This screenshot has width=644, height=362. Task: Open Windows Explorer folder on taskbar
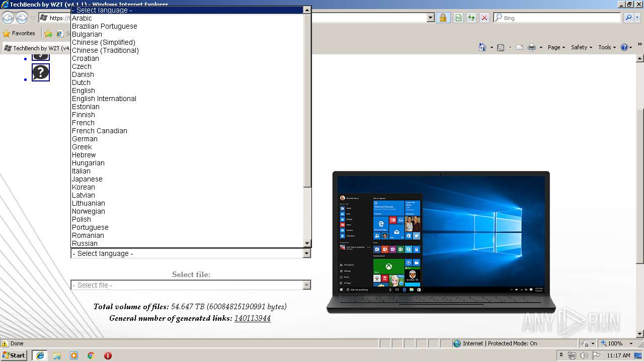click(x=57, y=355)
